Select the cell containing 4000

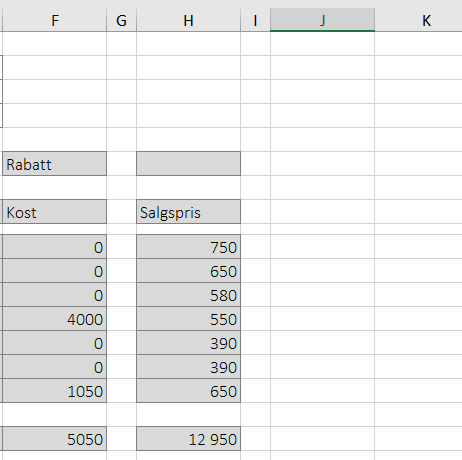click(x=55, y=319)
